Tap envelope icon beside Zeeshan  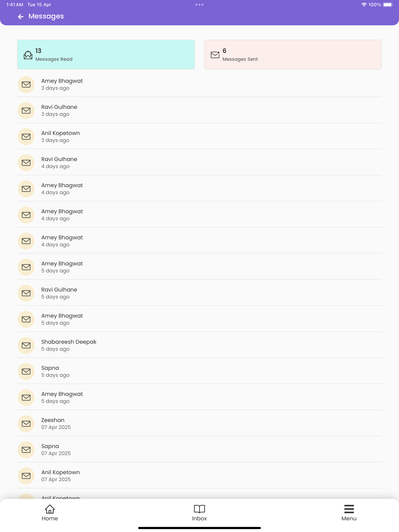26,424
